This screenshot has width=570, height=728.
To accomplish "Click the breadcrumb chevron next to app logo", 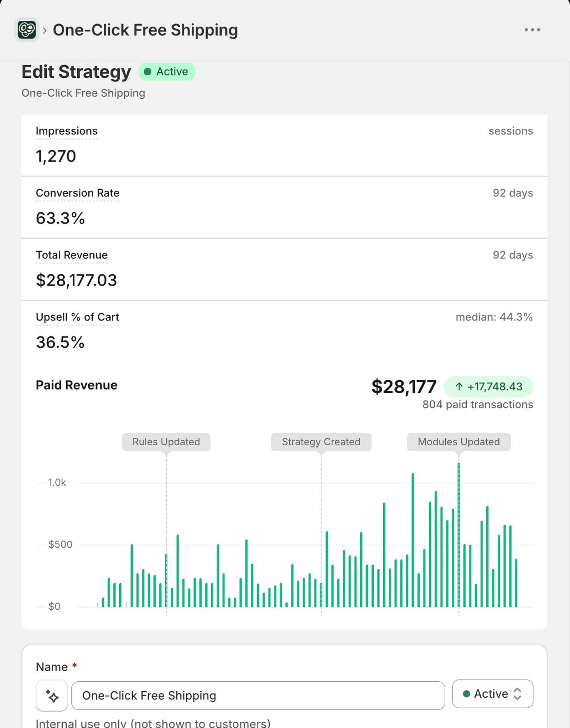I will pyautogui.click(x=45, y=30).
